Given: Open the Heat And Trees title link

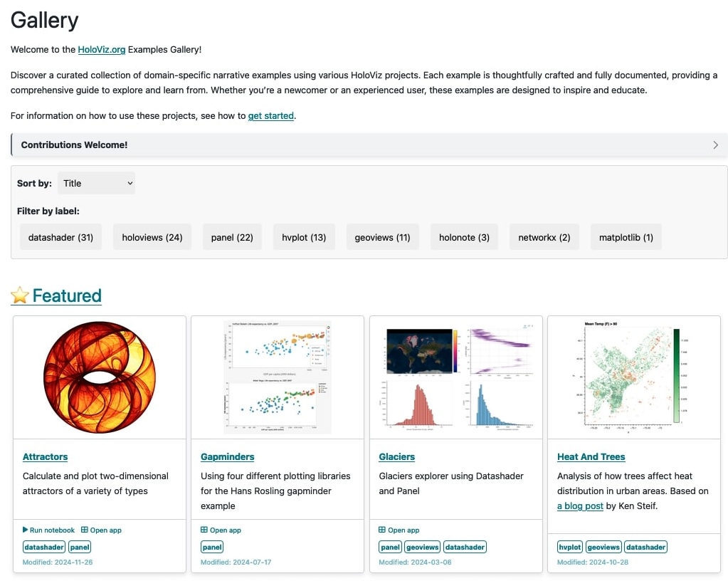Looking at the screenshot, I should [x=591, y=456].
